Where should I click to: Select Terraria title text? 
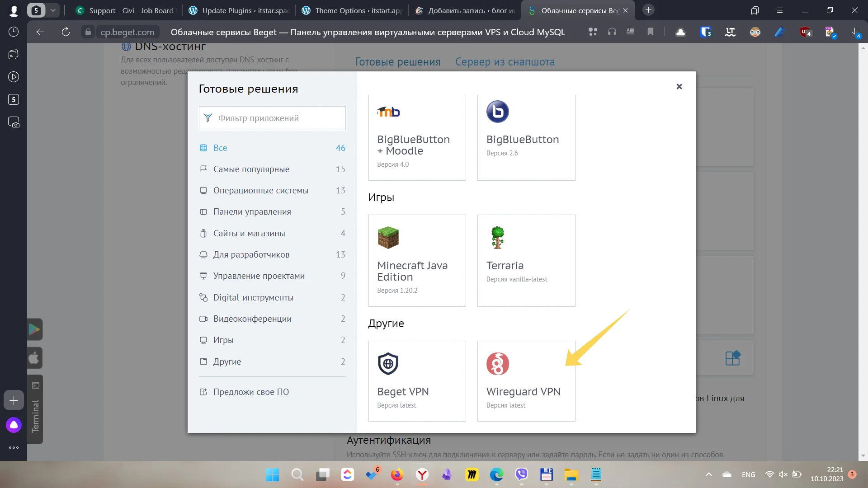[x=505, y=266]
